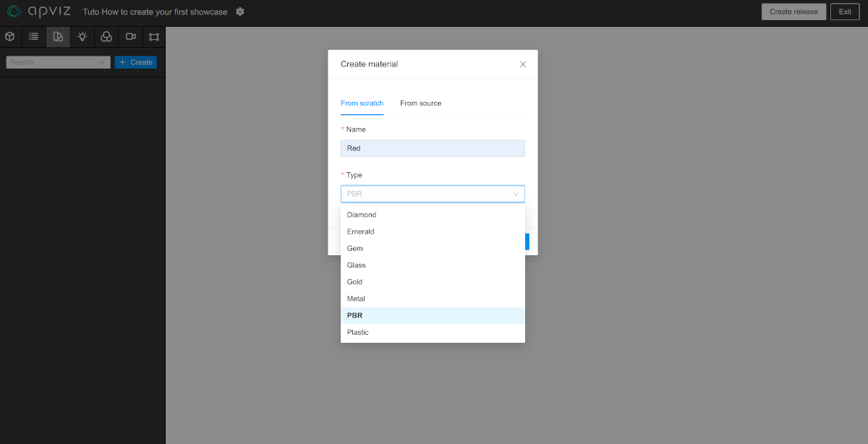The image size is (868, 444).
Task: Click the Create release button
Action: pyautogui.click(x=793, y=12)
